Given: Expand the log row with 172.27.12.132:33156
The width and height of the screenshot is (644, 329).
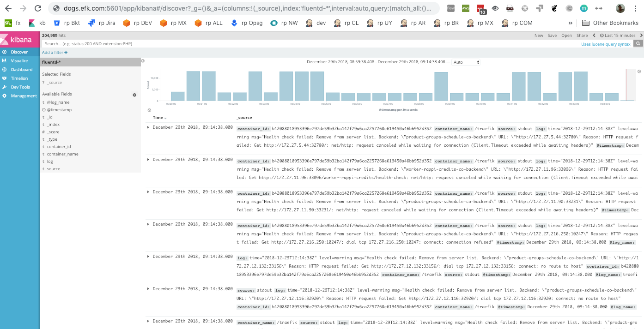Looking at the screenshot, I should tap(148, 257).
